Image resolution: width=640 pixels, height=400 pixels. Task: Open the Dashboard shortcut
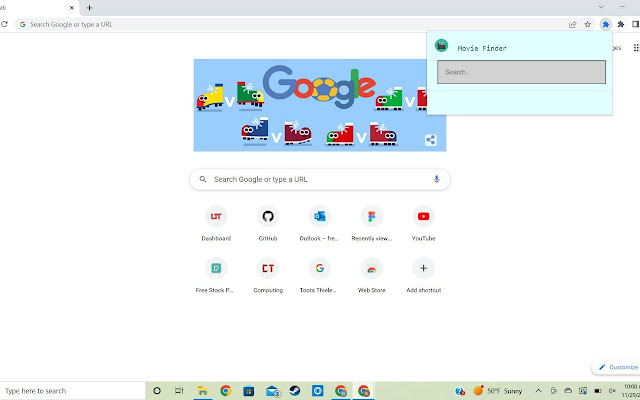click(x=216, y=223)
